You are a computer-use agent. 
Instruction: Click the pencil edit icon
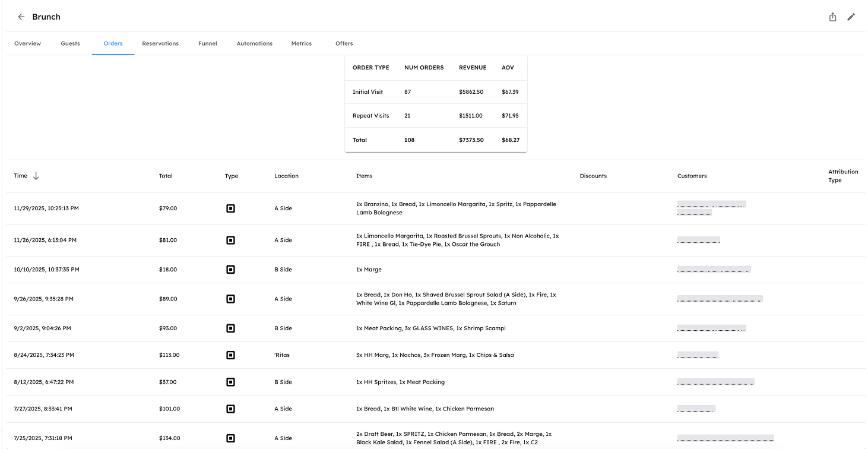851,17
